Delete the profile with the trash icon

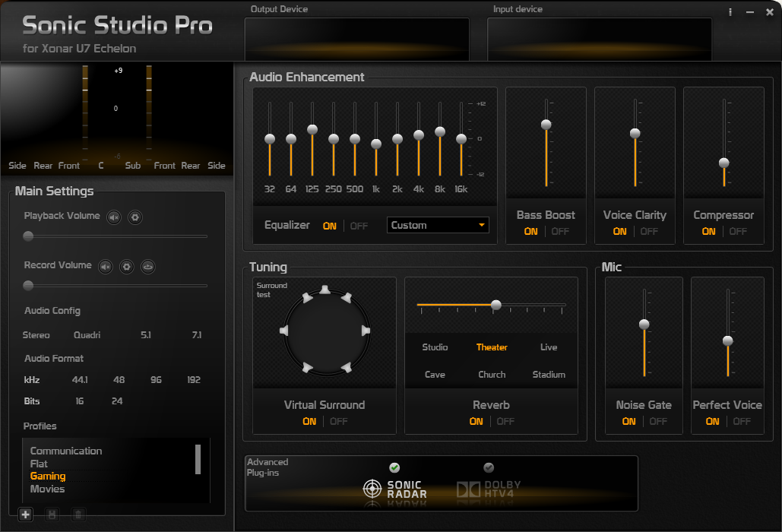tap(78, 514)
